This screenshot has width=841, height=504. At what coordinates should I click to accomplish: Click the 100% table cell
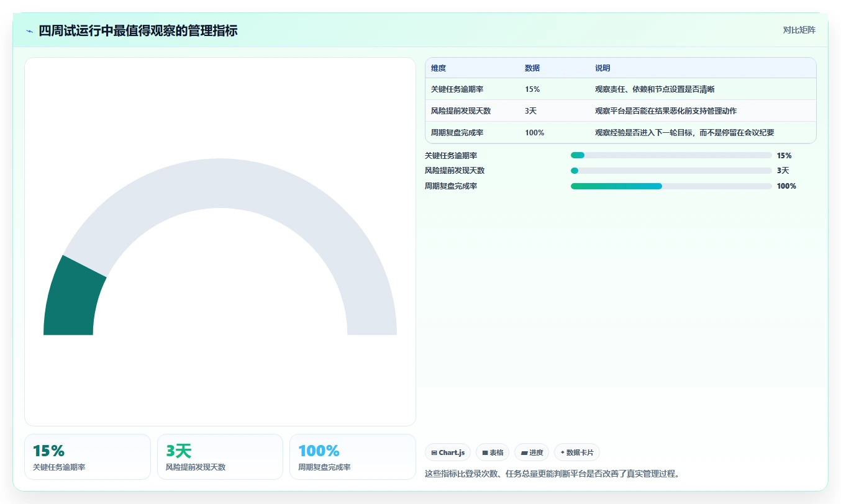(534, 132)
